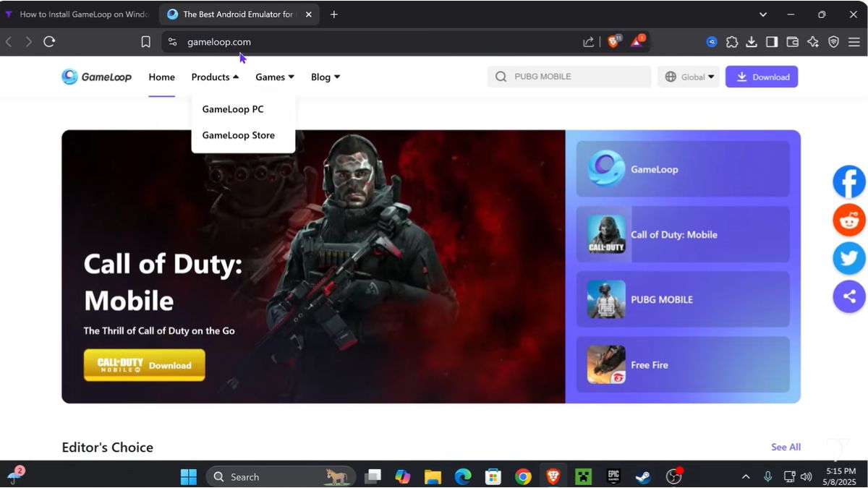
Task: Open the browser hamburger main menu
Action: point(854,42)
